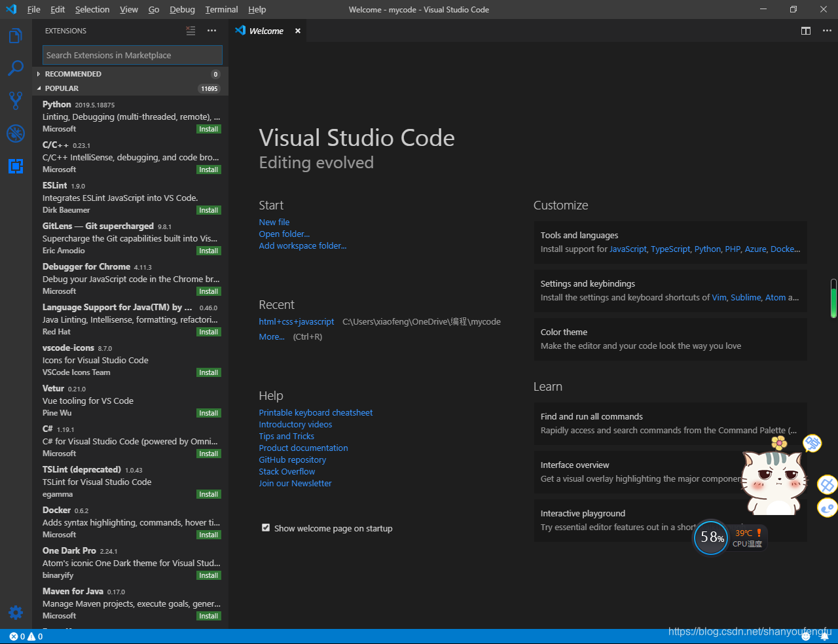
Task: Select the TSLint (deprecated) extension
Action: pos(130,481)
